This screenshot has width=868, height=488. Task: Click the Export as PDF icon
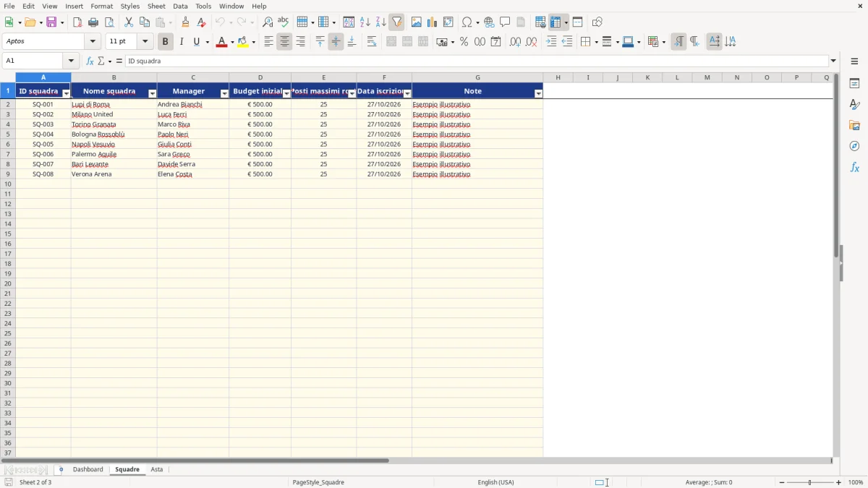77,22
